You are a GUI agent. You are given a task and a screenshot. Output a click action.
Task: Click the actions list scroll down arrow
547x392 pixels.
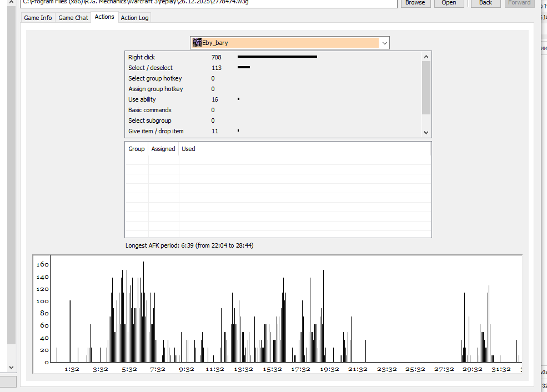click(426, 132)
